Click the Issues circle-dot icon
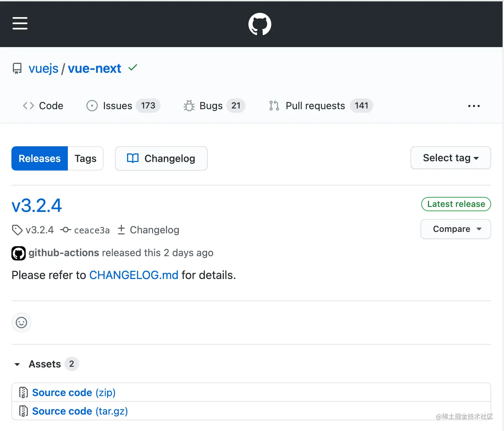The image size is (504, 431). pyautogui.click(x=92, y=106)
